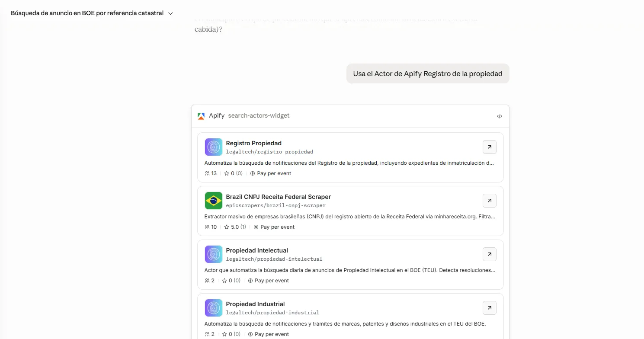Open Propiedad Industrial actor arrow button
This screenshot has height=339, width=644.
click(490, 308)
